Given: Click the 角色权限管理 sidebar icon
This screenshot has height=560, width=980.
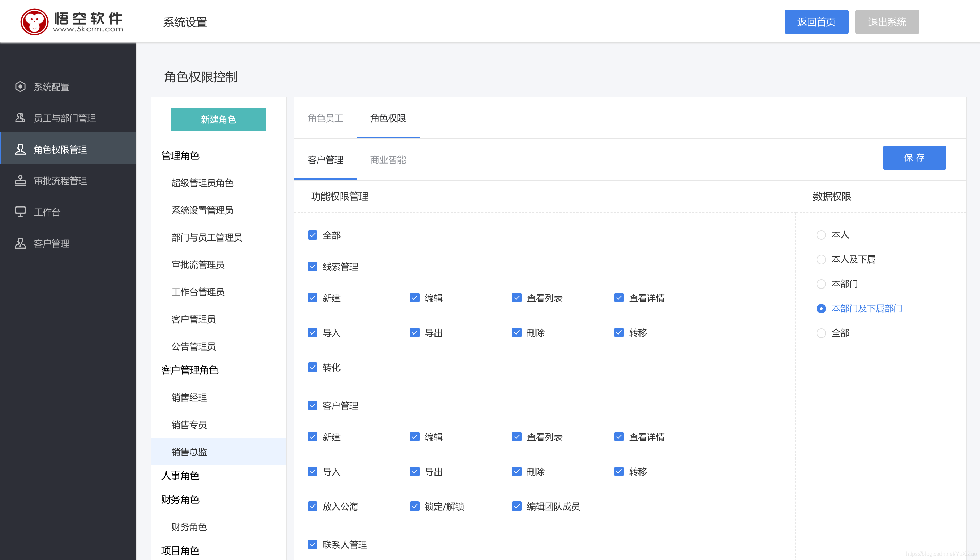Looking at the screenshot, I should [20, 149].
